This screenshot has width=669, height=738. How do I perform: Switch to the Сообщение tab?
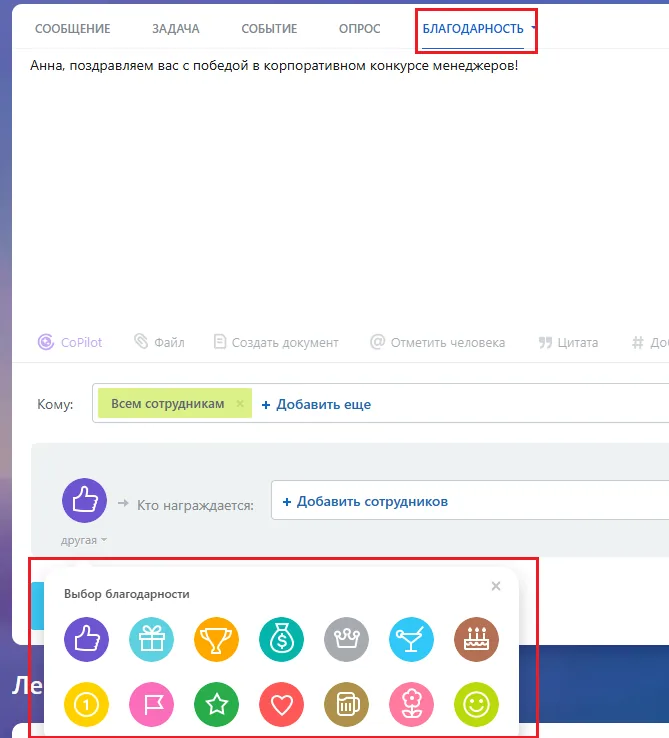(x=73, y=29)
